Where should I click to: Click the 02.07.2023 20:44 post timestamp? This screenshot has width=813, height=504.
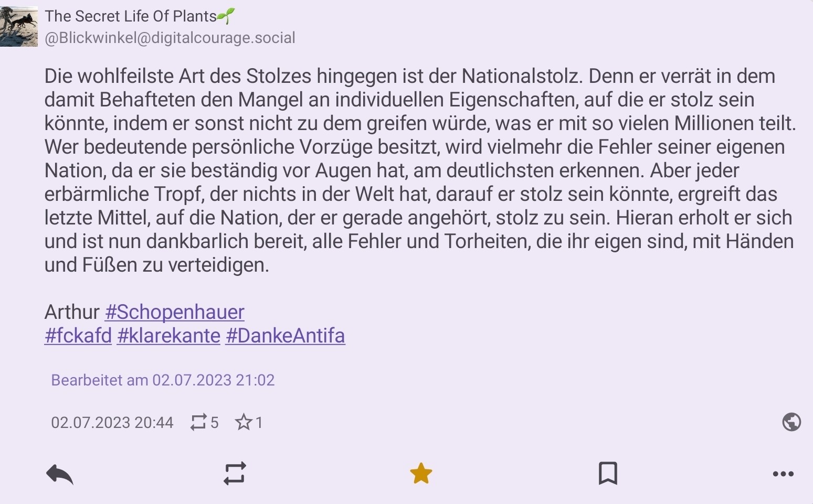(112, 422)
